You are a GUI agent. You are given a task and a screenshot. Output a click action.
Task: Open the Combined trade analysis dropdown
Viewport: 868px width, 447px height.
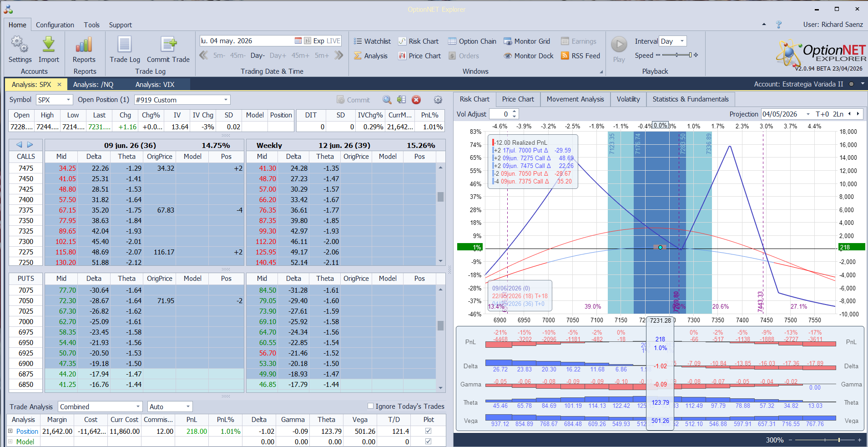[x=138, y=406]
